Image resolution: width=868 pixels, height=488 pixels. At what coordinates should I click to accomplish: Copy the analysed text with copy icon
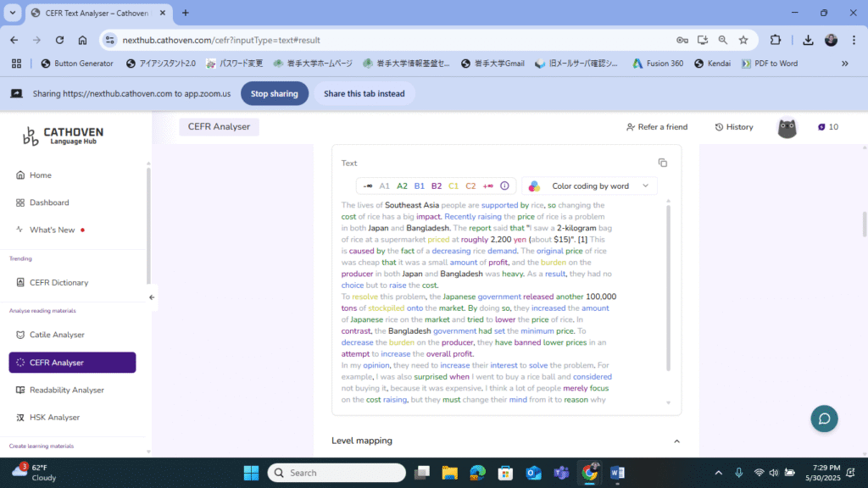tap(663, 163)
